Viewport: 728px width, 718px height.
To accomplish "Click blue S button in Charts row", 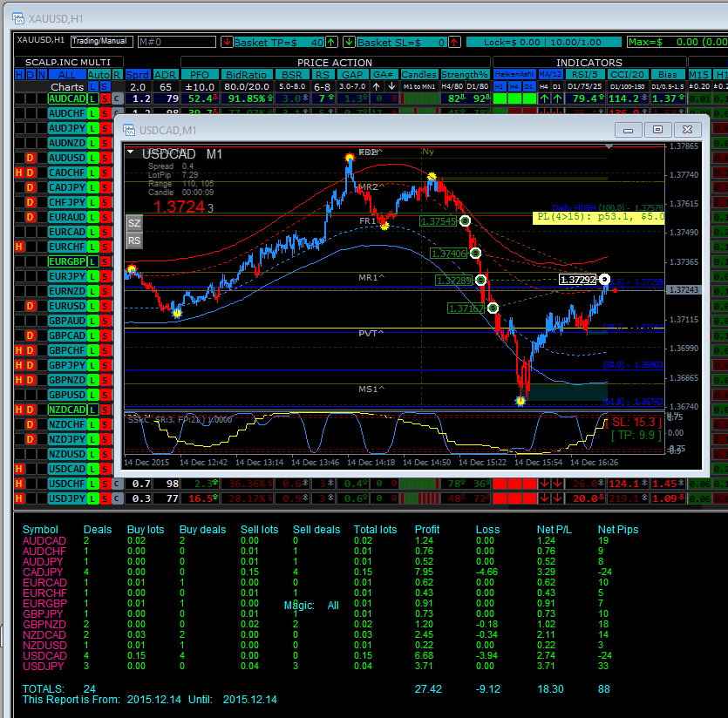I will click(105, 86).
